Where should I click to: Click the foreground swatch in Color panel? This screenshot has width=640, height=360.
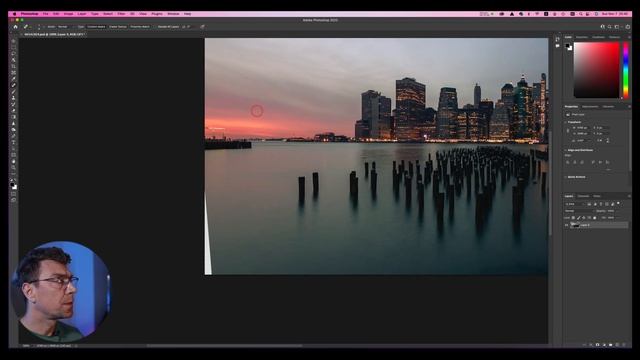pos(568,46)
